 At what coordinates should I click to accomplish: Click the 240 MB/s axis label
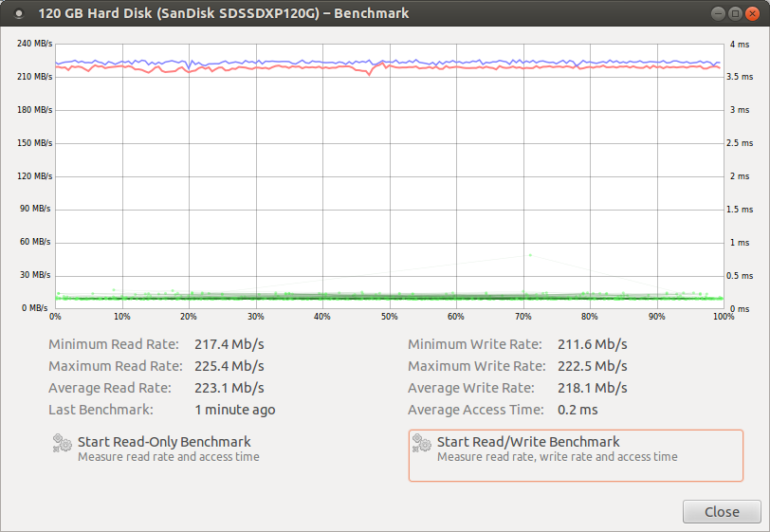(35, 44)
